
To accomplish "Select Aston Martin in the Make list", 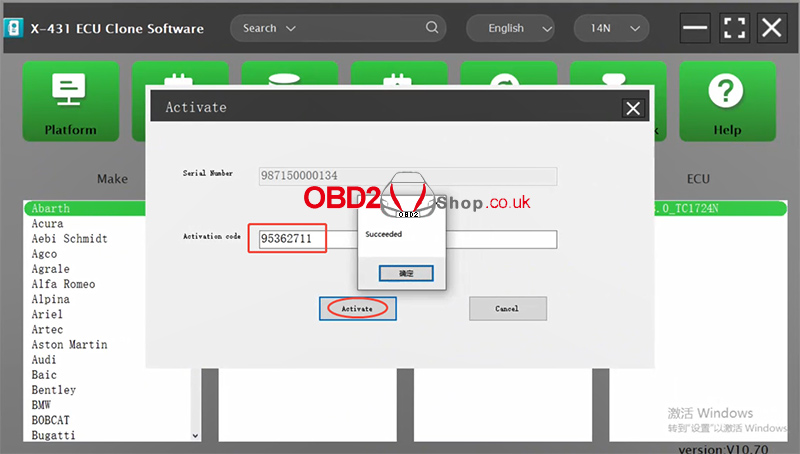I will [69, 345].
